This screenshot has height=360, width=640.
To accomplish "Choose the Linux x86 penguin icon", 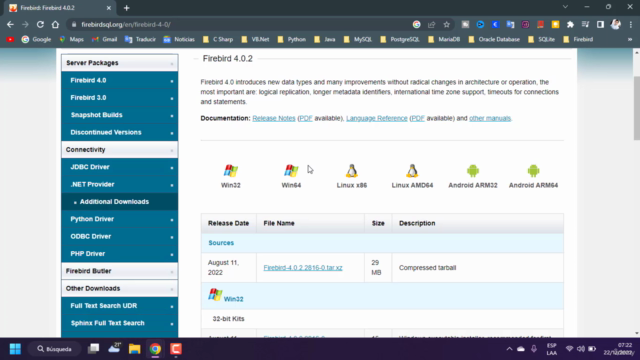I will point(351,171).
